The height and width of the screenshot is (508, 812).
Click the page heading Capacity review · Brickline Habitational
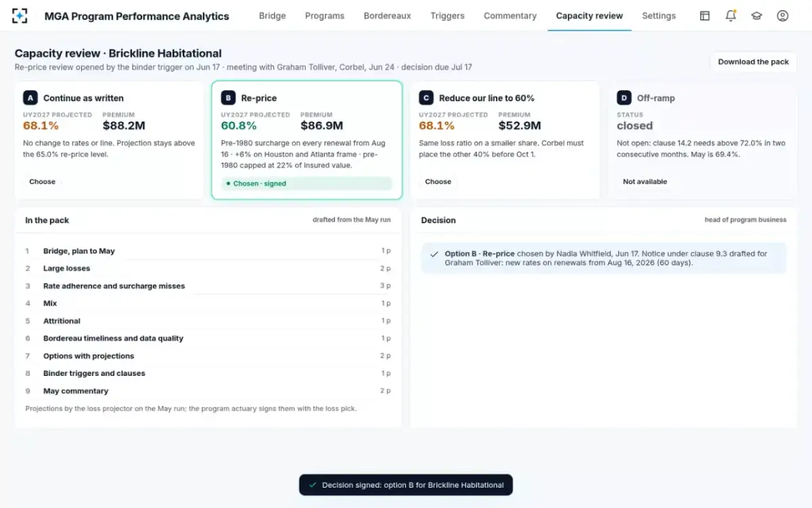click(118, 53)
